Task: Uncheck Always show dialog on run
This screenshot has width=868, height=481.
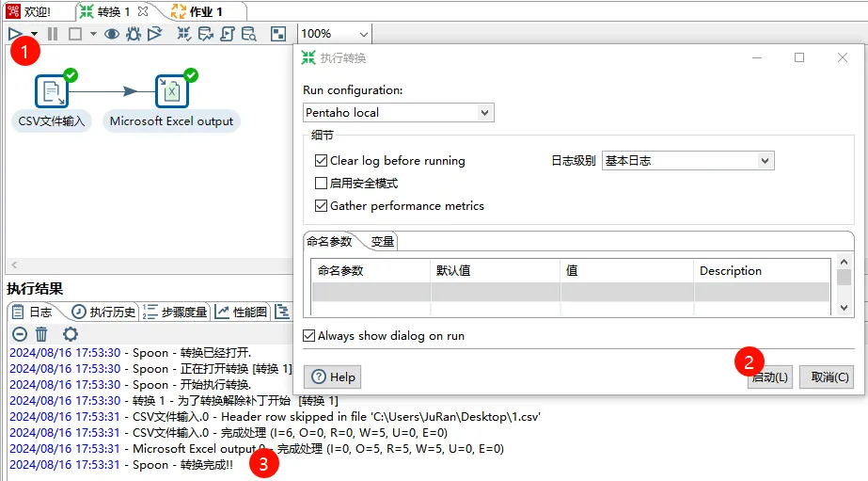Action: pyautogui.click(x=309, y=336)
